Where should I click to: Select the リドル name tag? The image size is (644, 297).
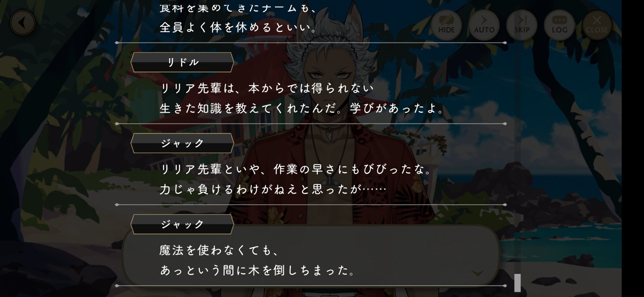point(182,62)
